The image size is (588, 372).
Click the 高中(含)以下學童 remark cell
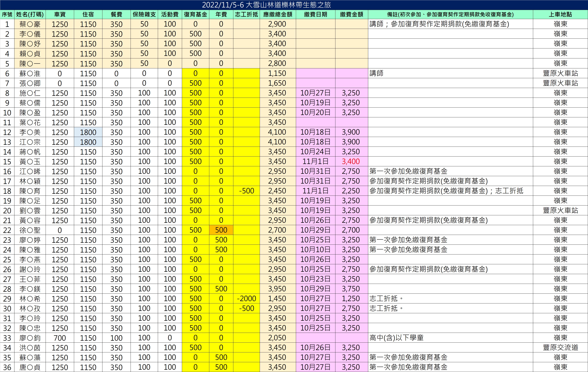coord(396,338)
